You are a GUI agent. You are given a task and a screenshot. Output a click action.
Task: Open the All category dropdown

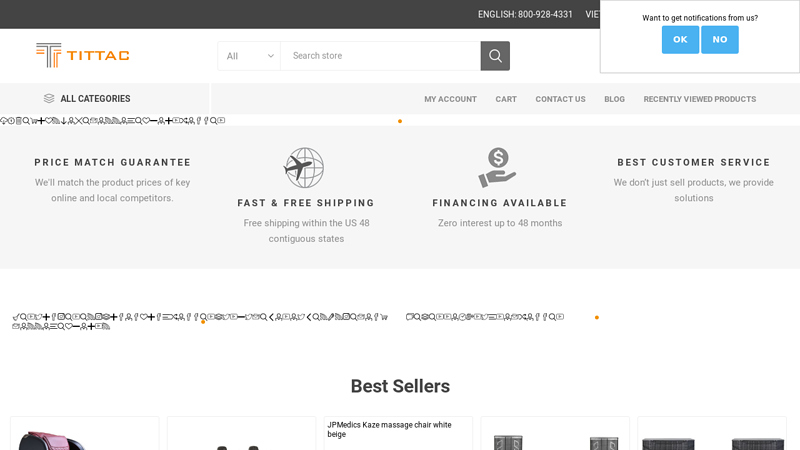249,56
